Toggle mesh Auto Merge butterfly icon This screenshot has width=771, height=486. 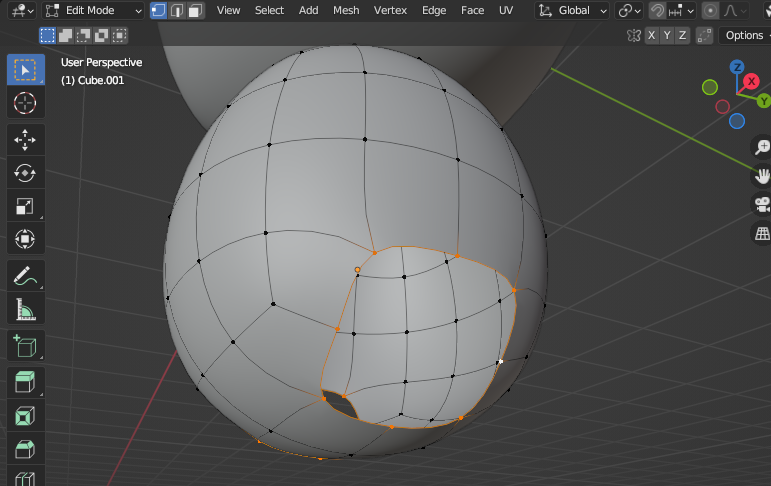click(x=634, y=35)
